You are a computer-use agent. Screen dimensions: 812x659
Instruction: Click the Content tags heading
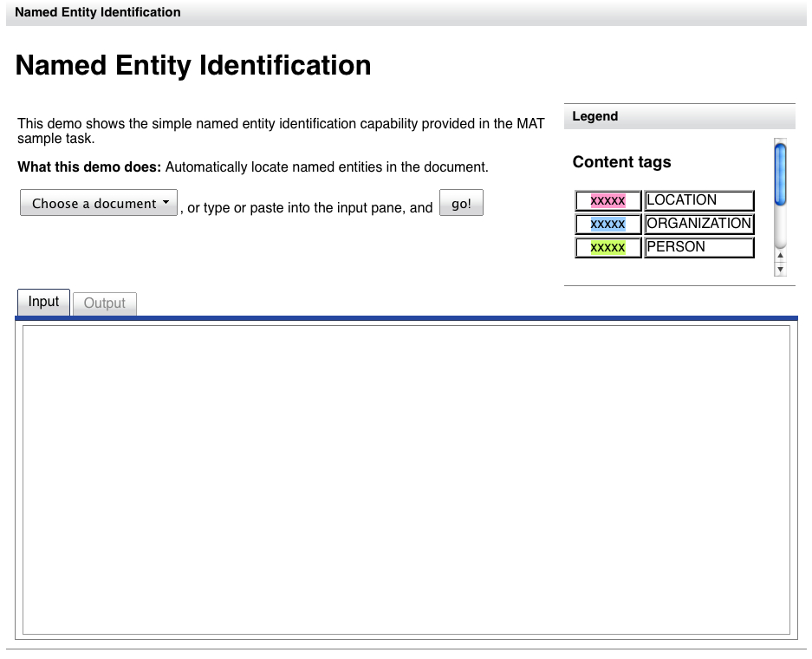tap(621, 162)
